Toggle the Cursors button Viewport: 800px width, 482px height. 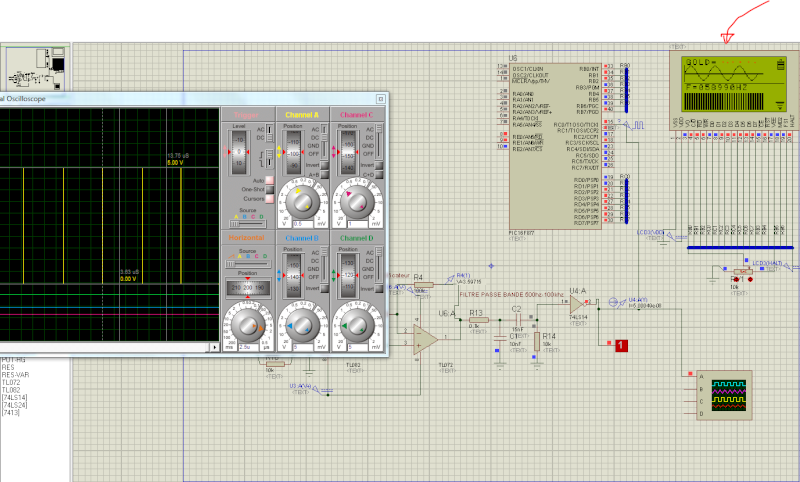[269, 198]
